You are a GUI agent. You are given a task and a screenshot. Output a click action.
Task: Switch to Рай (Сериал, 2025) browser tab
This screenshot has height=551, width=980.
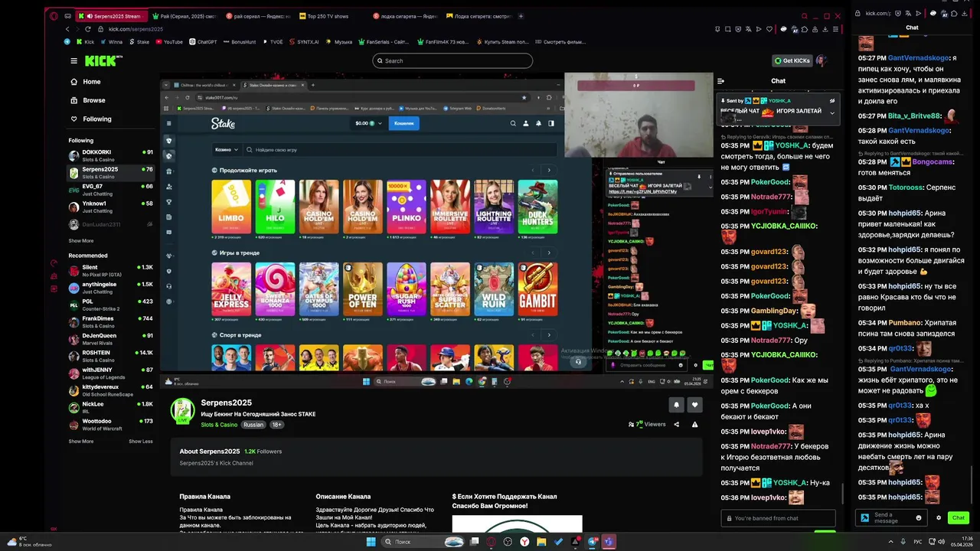tap(184, 16)
